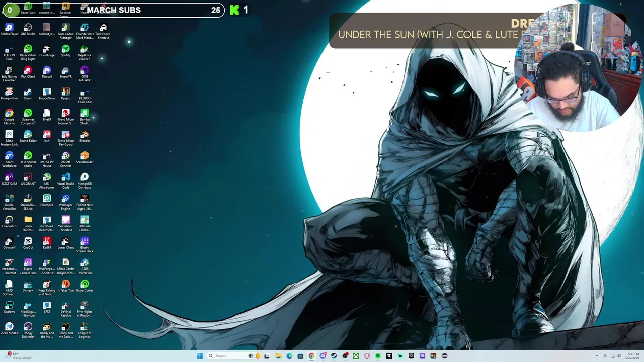The image size is (644, 362).
Task: Launch It Takes Two desktop icon
Action: (65, 286)
